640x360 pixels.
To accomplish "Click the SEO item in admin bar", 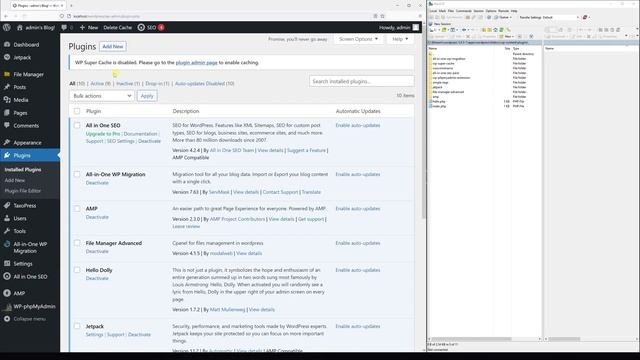I will pos(151,27).
